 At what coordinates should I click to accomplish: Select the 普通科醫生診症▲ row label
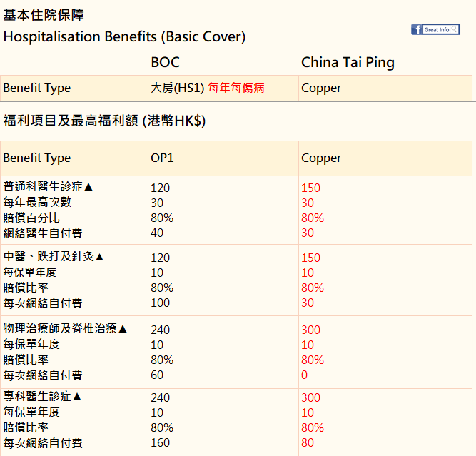coord(48,186)
